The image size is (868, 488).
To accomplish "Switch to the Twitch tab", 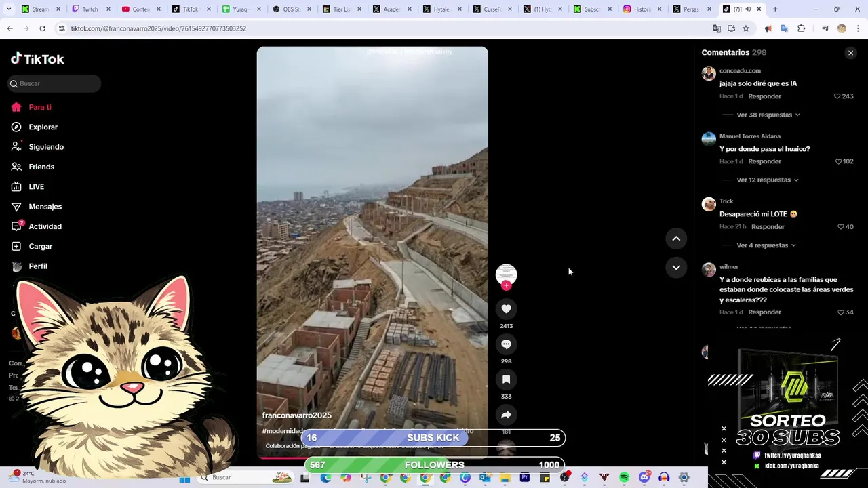I will coord(90,9).
